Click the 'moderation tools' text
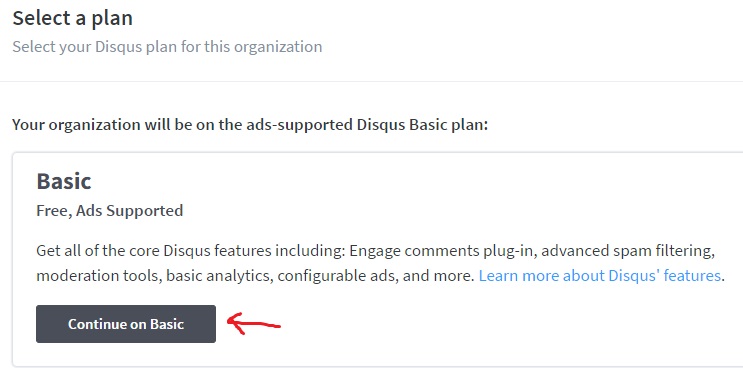The image size is (743, 368). [x=99, y=276]
